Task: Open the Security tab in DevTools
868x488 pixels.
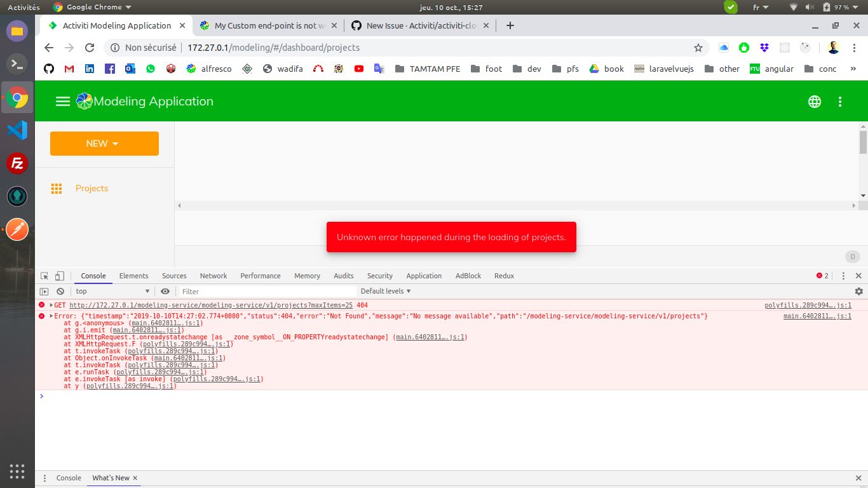Action: (x=380, y=276)
